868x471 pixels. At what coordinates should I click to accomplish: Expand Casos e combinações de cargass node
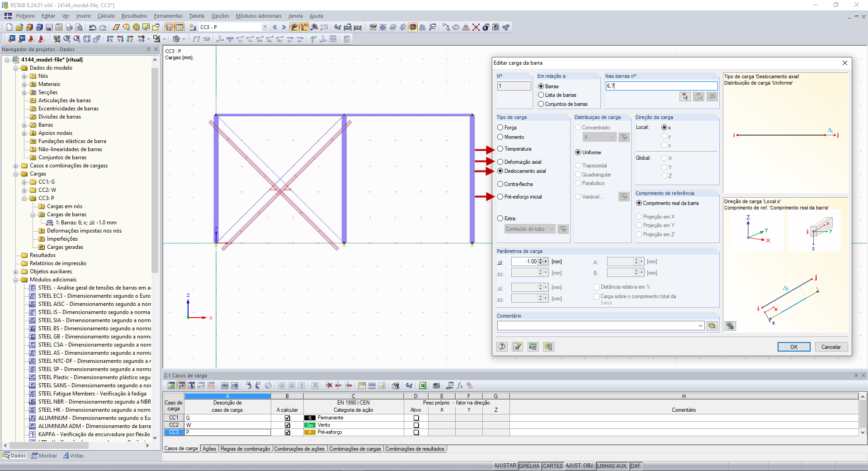(x=16, y=166)
